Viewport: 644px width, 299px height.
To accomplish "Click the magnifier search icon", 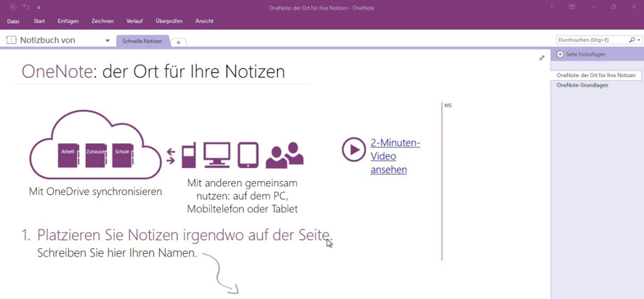I will click(632, 40).
